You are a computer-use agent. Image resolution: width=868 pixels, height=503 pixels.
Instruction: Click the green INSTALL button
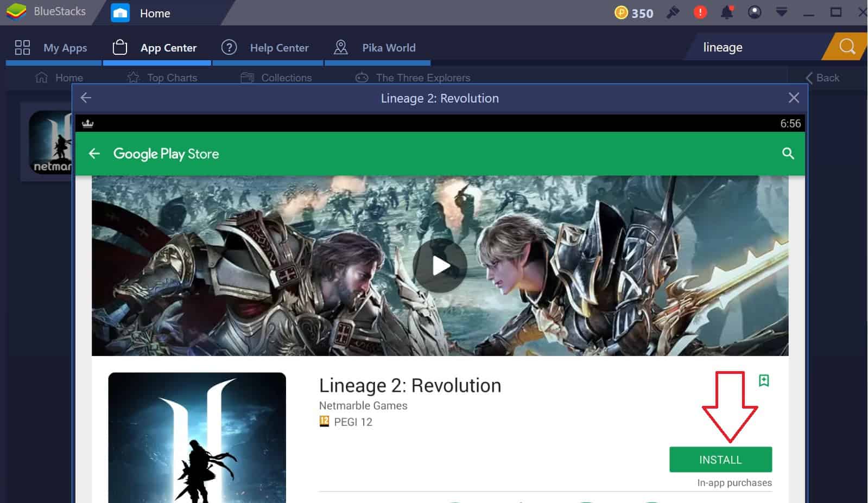(720, 460)
